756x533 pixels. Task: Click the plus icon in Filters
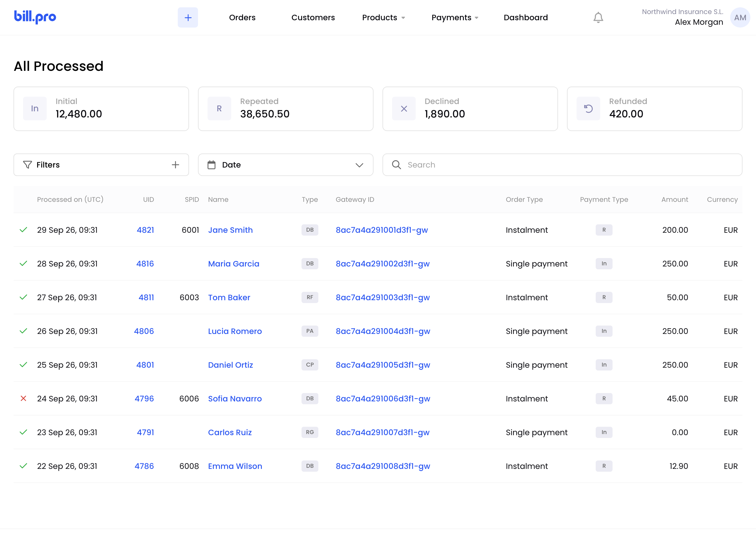pos(175,164)
